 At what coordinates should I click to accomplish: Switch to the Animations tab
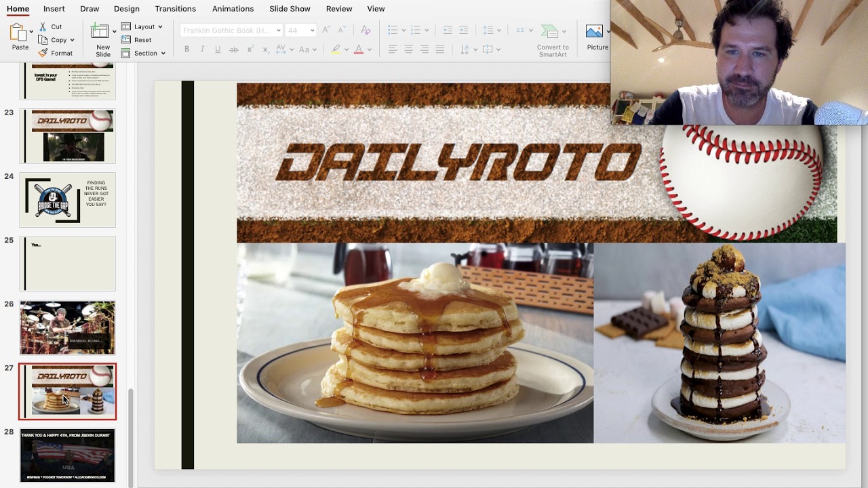(233, 9)
